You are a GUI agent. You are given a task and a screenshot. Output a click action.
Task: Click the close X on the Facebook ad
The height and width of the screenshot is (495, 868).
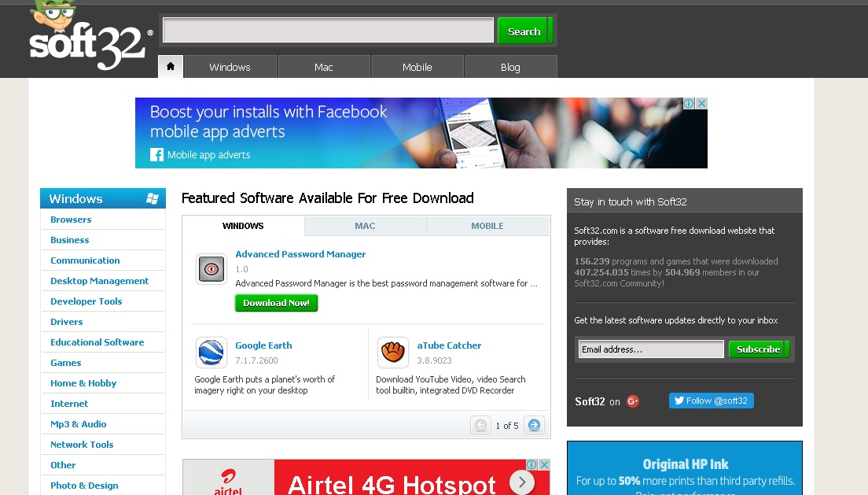click(x=701, y=102)
